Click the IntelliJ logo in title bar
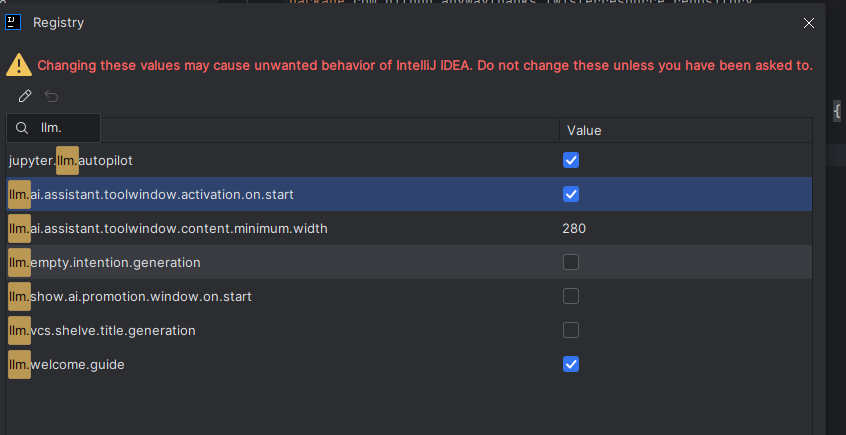 pyautogui.click(x=13, y=22)
